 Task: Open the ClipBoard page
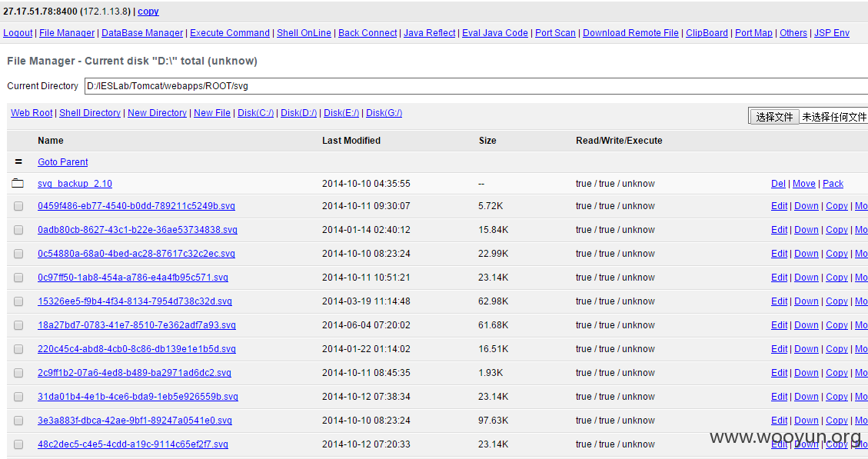coord(707,32)
